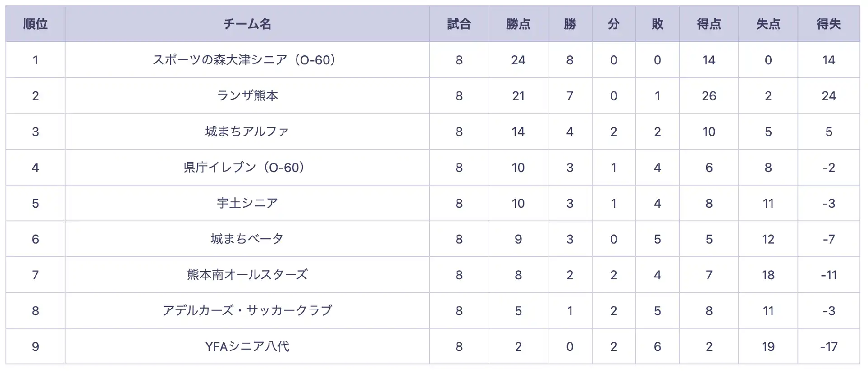Click the 熊本南オールスターズ team name
The image size is (868, 373).
(x=247, y=275)
